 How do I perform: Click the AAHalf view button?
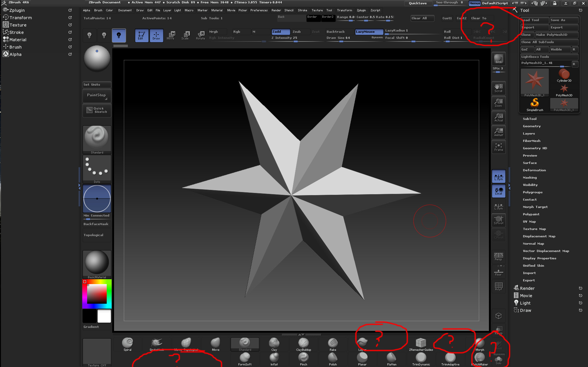tap(498, 132)
